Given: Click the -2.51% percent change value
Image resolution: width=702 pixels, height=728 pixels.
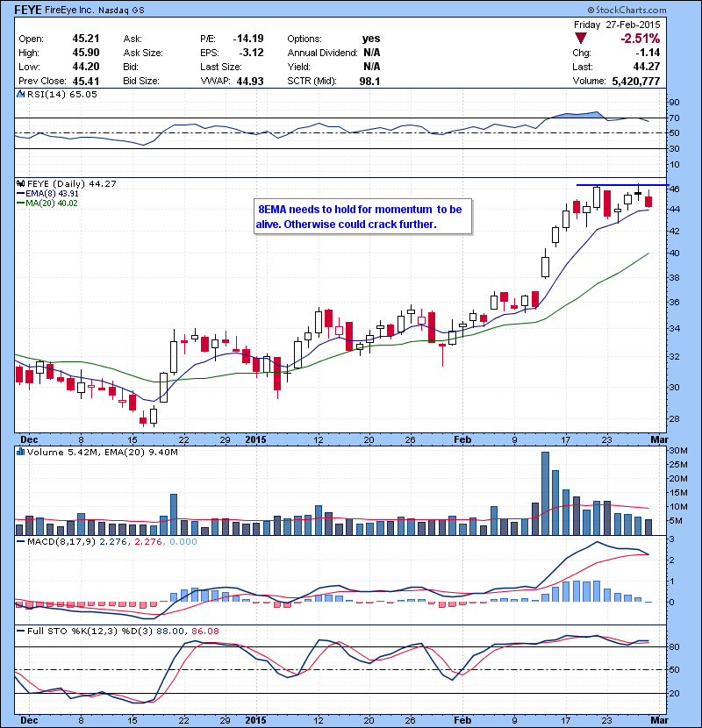Looking at the screenshot, I should pyautogui.click(x=641, y=38).
